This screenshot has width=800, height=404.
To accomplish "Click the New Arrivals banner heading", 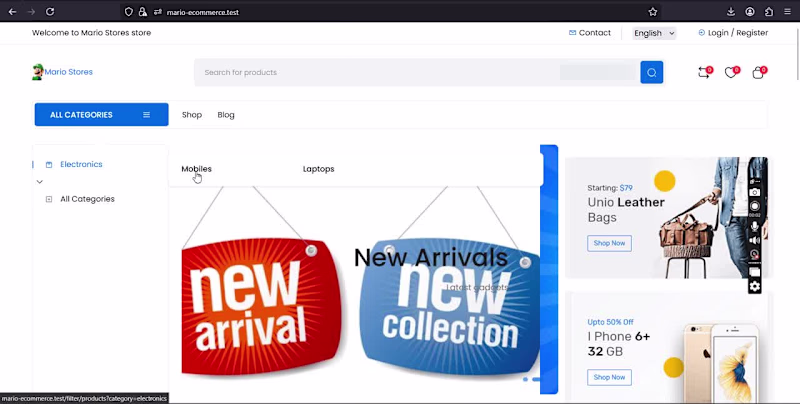I will 431,258.
